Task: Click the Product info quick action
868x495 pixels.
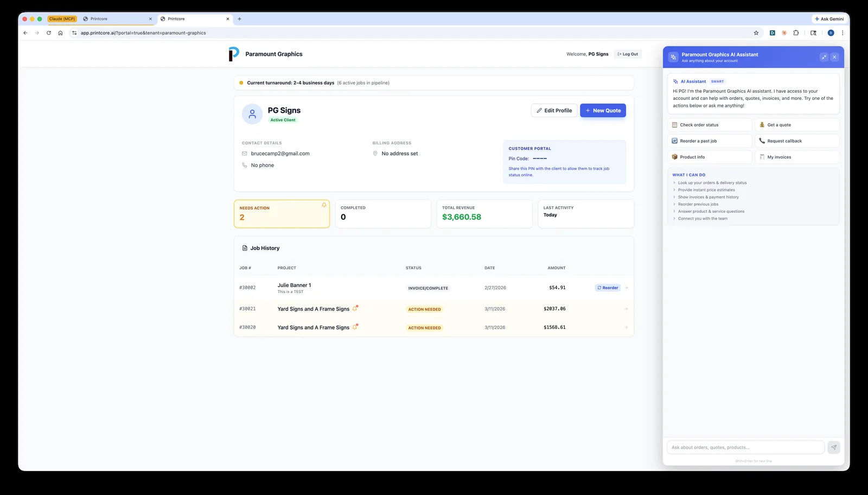Action: 710,157
